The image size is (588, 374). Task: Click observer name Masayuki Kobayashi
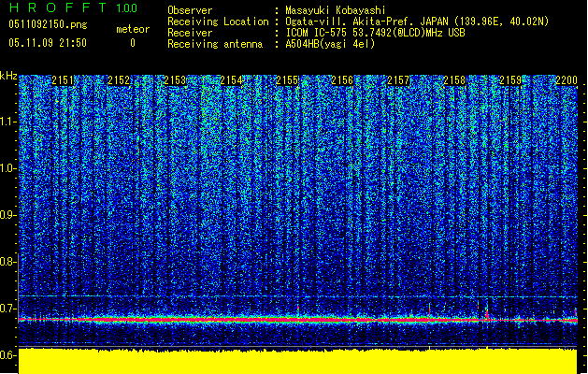coord(336,10)
